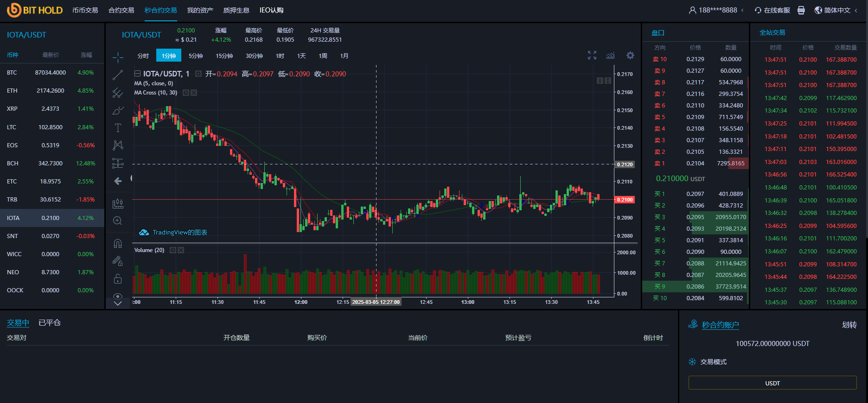Click the 划转 transfer link
Image resolution: width=868 pixels, height=403 pixels.
(x=849, y=325)
